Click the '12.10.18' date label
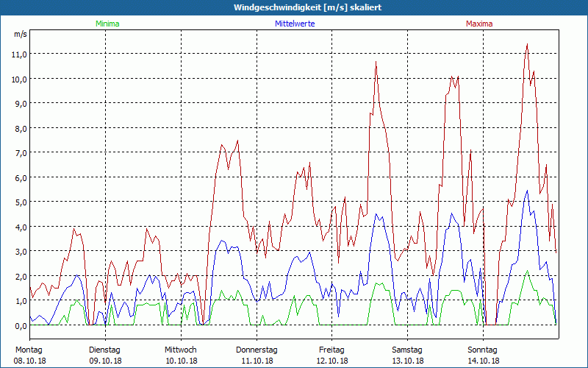Viewport: 588px width, 368px height. click(332, 361)
